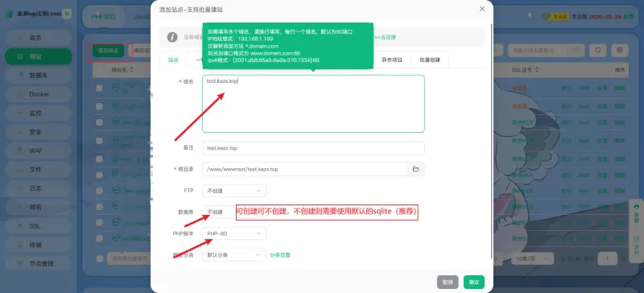Open the 分类设置 link
Viewport: 644px width, 293px height.
[280, 255]
